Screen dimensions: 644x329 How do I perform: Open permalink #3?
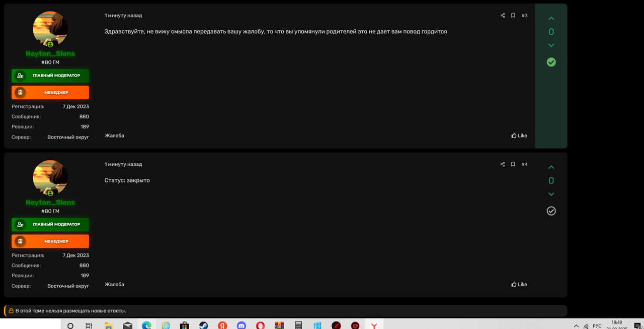click(524, 16)
